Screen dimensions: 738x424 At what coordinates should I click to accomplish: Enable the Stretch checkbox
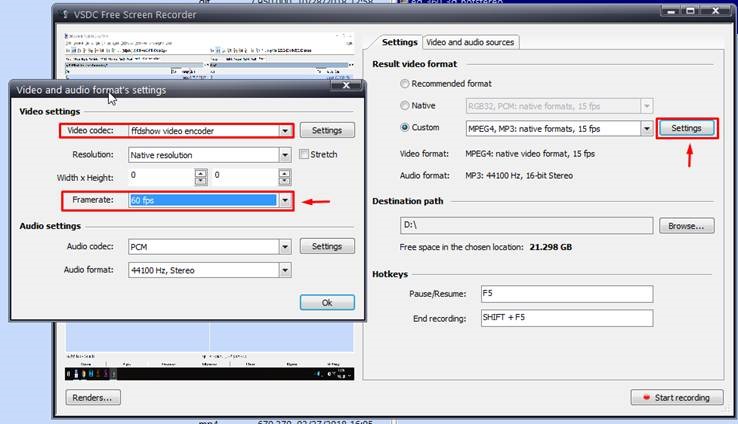coord(304,154)
